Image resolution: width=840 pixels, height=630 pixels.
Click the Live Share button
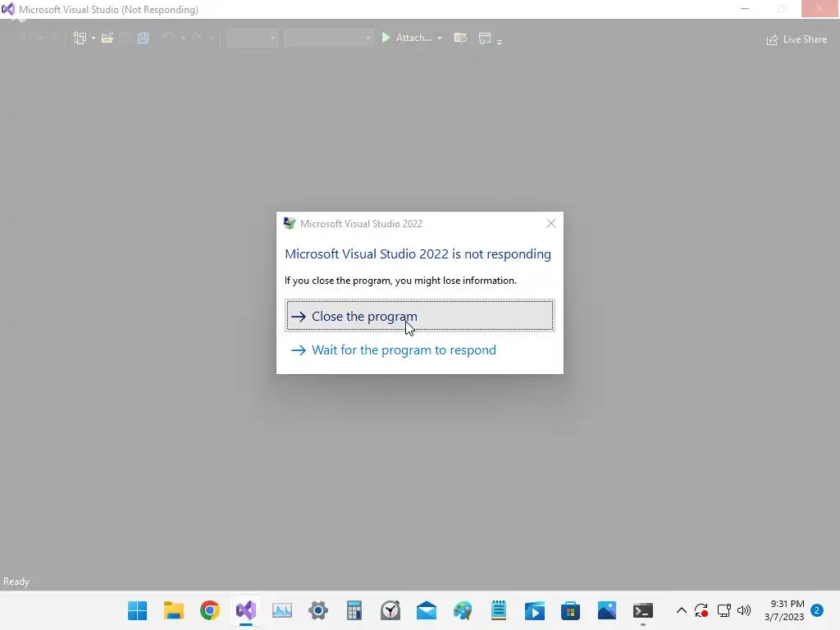click(797, 39)
